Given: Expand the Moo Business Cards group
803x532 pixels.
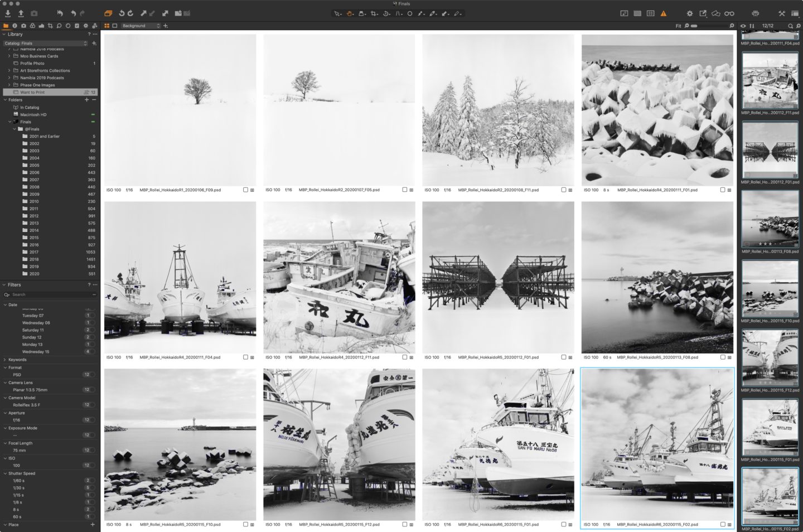Looking at the screenshot, I should click(9, 56).
